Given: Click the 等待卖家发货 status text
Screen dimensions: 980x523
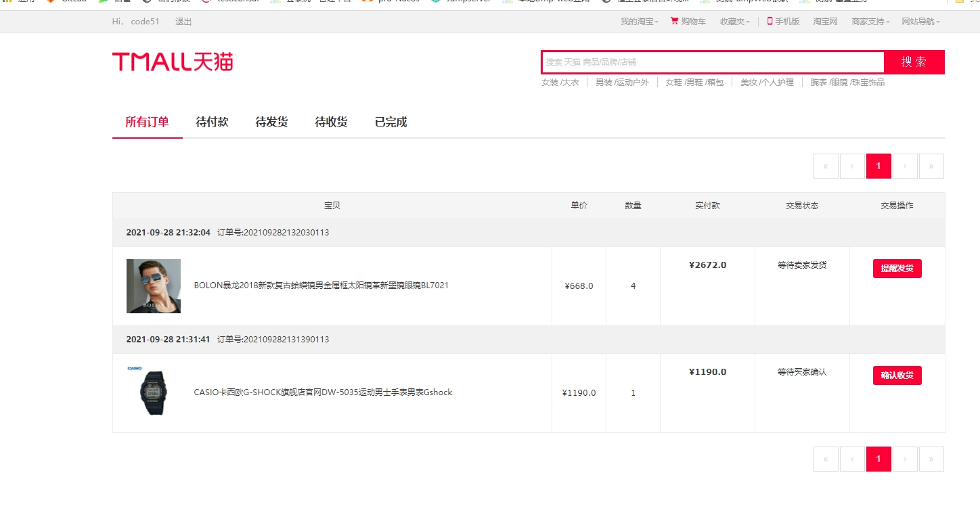Looking at the screenshot, I should coord(802,265).
